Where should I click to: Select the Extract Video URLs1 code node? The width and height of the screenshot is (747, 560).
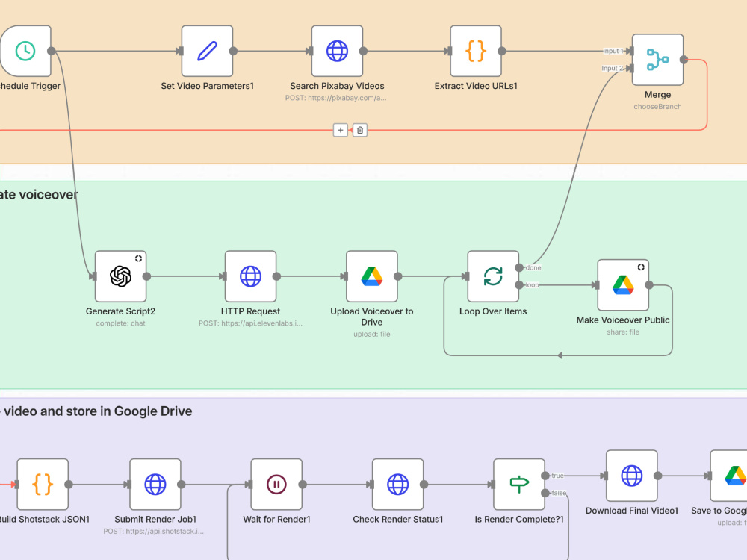(x=476, y=51)
